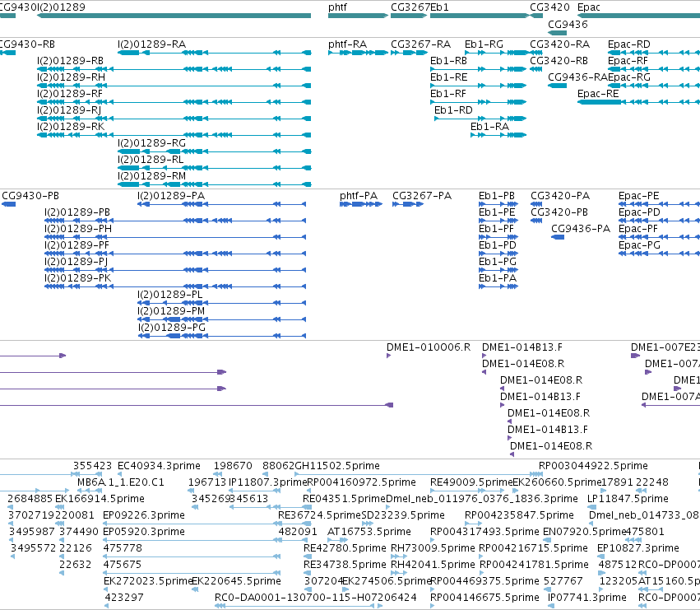Screen dimensions: 700x610
Task: Select the RH42041.5prime EST label
Action: pos(433,565)
